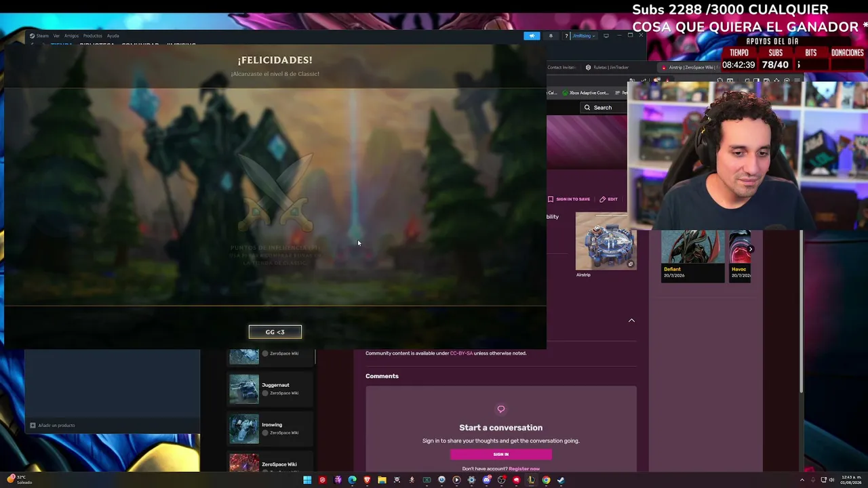Click the taskbar clock and date
This screenshot has width=868, height=488.
(x=850, y=480)
